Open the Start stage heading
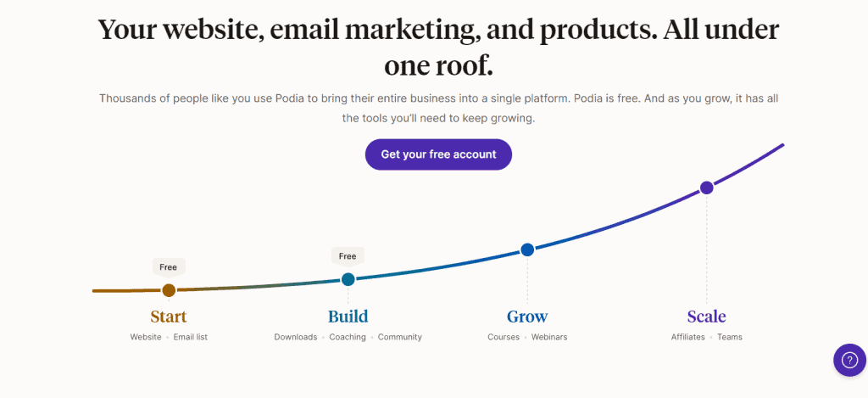The height and width of the screenshot is (398, 868). (x=169, y=317)
